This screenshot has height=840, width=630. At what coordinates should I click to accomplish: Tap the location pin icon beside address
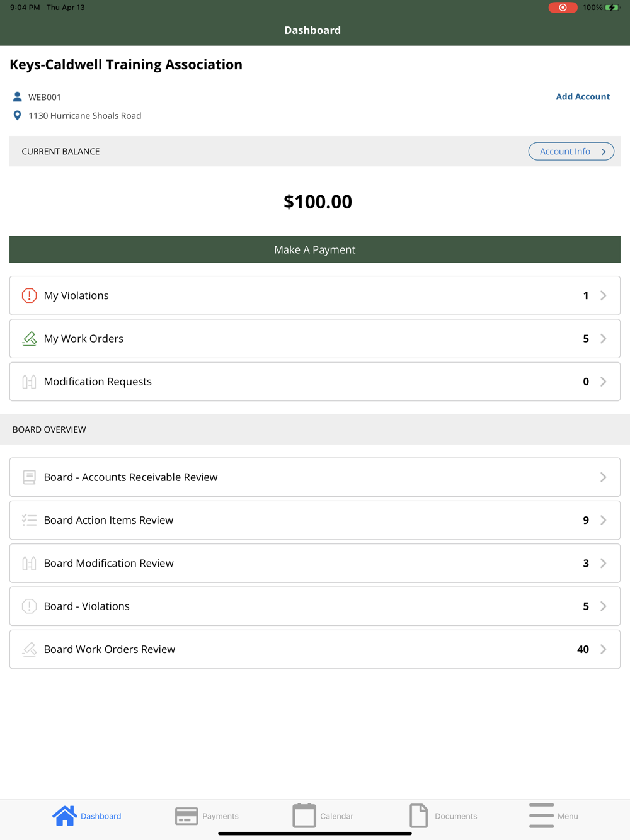(x=17, y=116)
